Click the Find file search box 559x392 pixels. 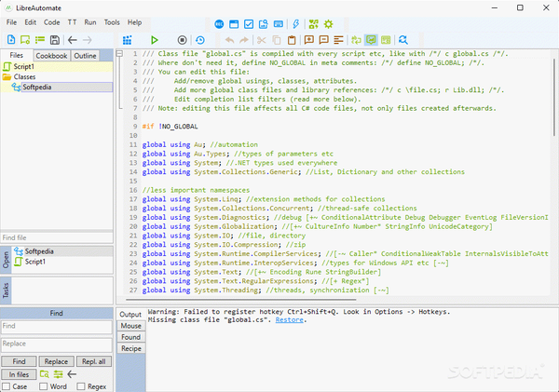[57, 237]
